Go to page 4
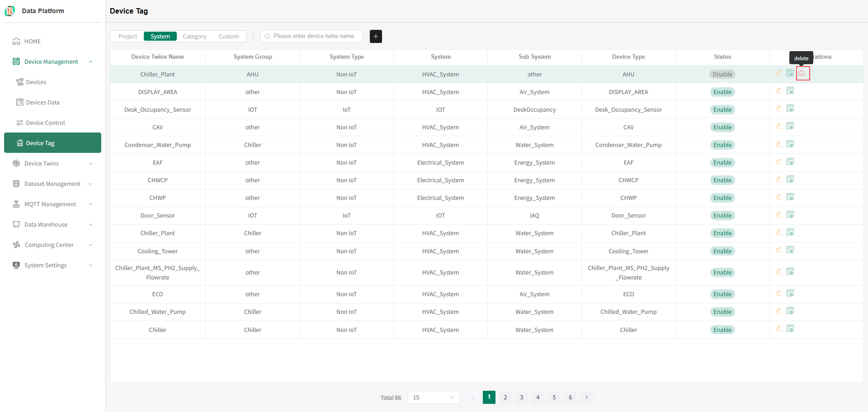The image size is (868, 412). tap(538, 397)
